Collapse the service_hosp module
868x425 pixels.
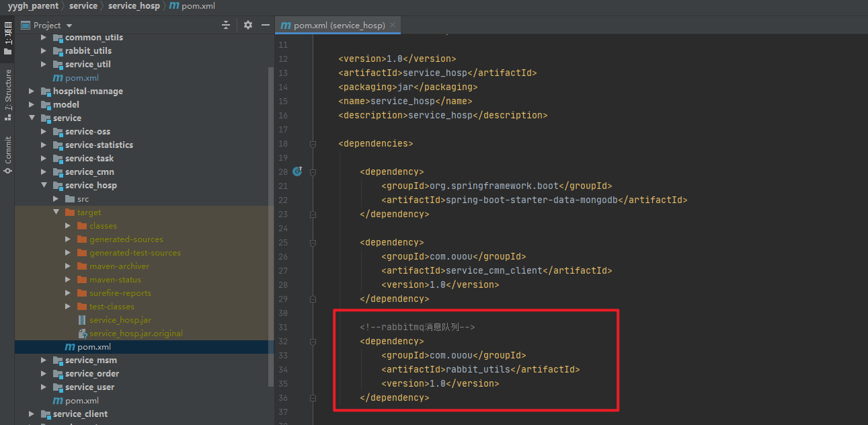tap(44, 186)
